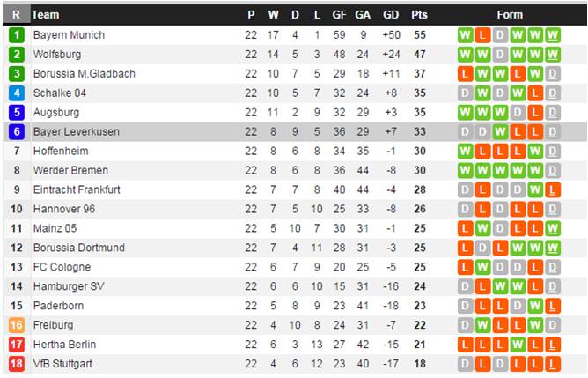Open the Werder Bremen team link
The image size is (588, 378).
(70, 170)
